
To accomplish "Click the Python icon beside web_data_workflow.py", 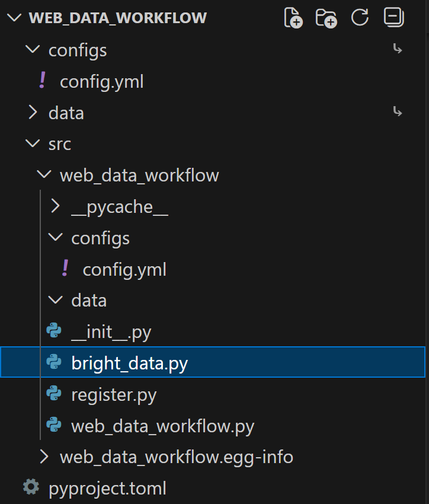I will [x=54, y=426].
